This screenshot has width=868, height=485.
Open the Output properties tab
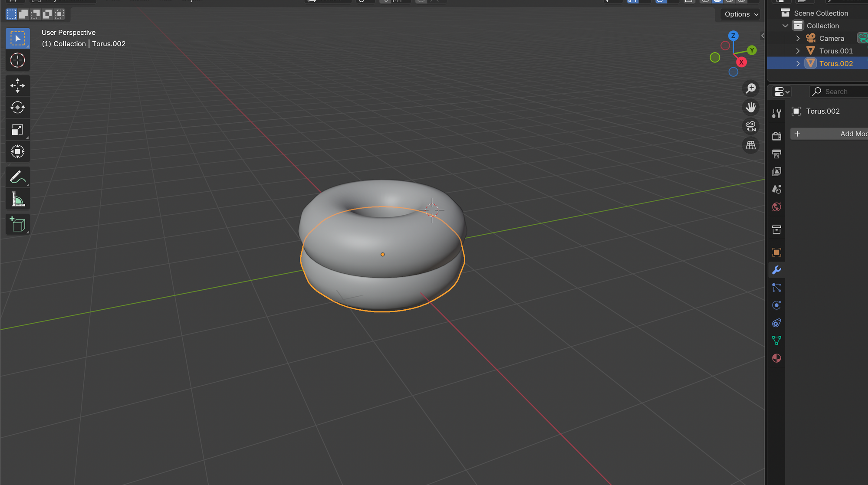[x=776, y=154]
